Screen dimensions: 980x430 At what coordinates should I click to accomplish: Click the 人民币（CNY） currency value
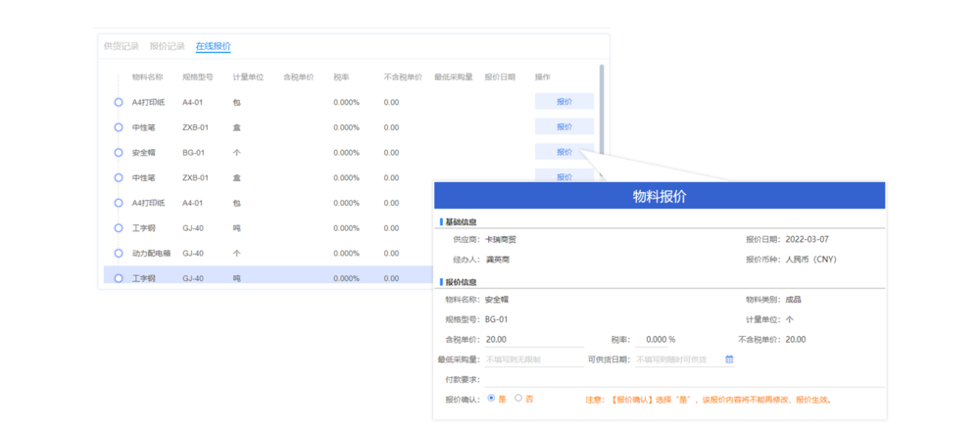(810, 260)
